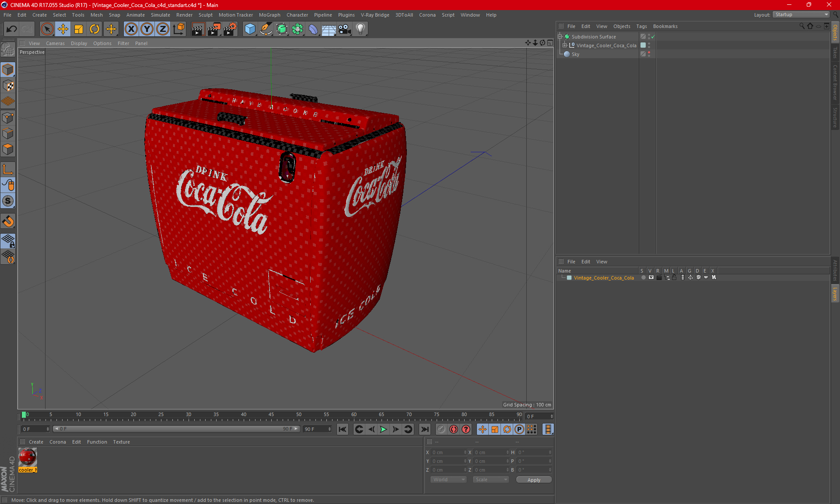Step to the previous frame
The height and width of the screenshot is (504, 840).
(x=371, y=429)
